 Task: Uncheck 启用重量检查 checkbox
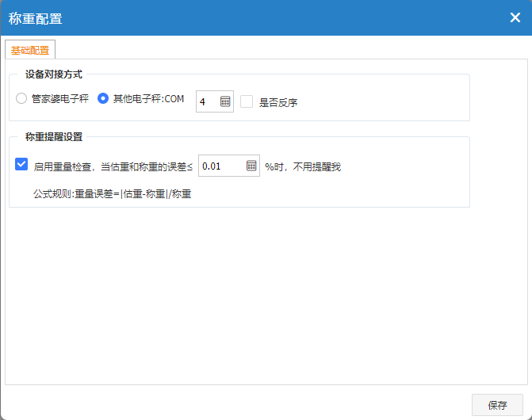[21, 164]
